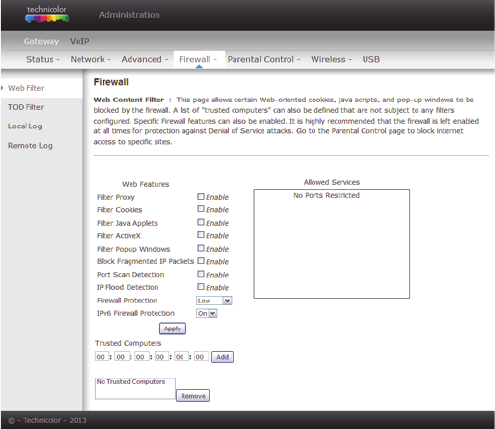Click the Remove button

pos(193,396)
